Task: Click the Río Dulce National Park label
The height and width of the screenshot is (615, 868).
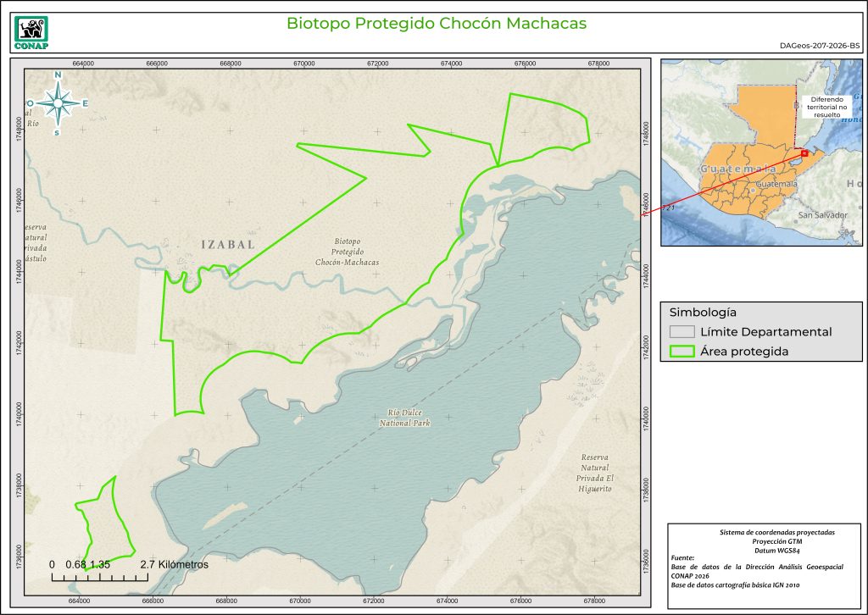Action: [x=404, y=417]
